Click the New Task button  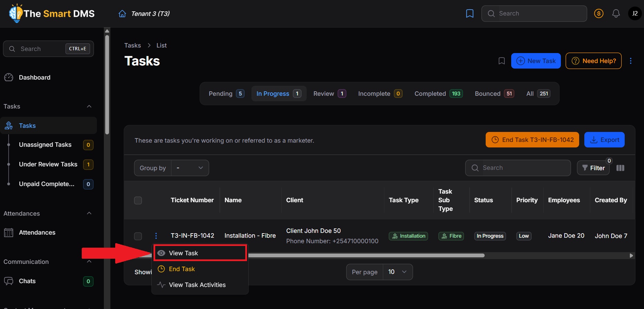[x=536, y=61]
